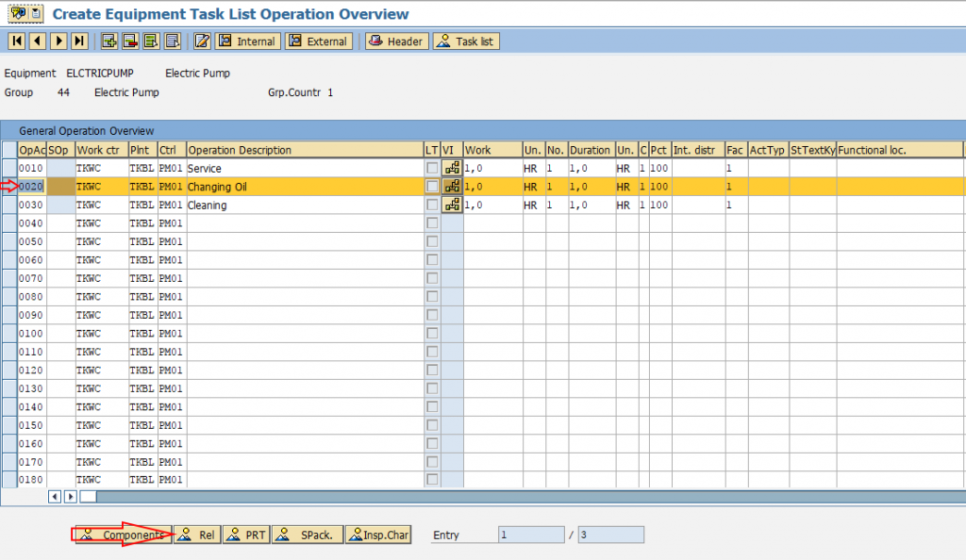The image size is (966, 560).
Task: Go to the last page using navigation arrow
Action: (77, 41)
